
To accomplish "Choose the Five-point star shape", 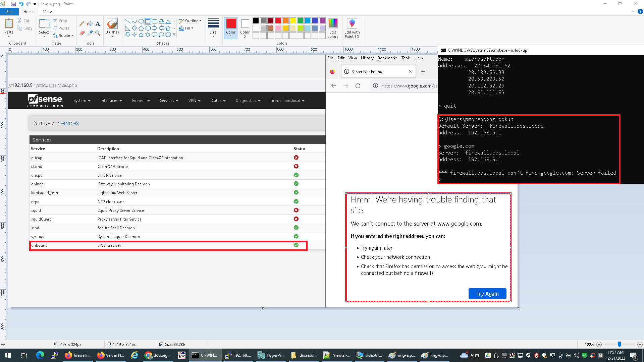I will point(141,35).
